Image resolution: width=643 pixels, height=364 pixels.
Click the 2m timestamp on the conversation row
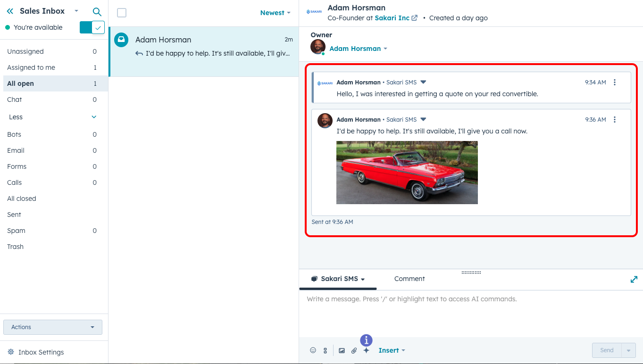coord(289,40)
